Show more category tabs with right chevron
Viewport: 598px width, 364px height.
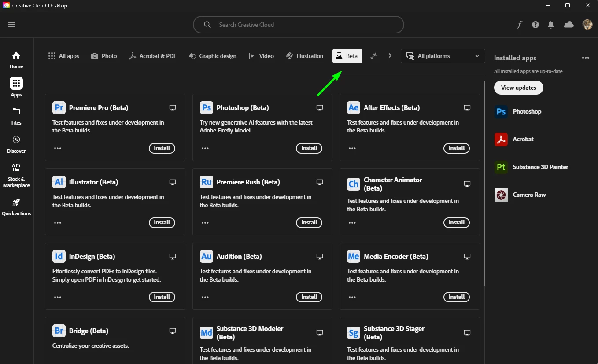click(x=390, y=56)
